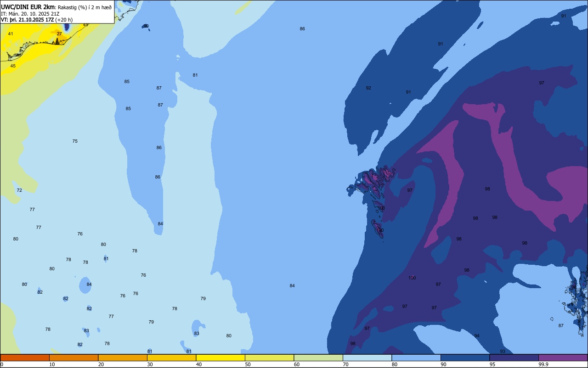Click the '0' legend scale label
Screen dimensions: 588x368
(x=2, y=364)
